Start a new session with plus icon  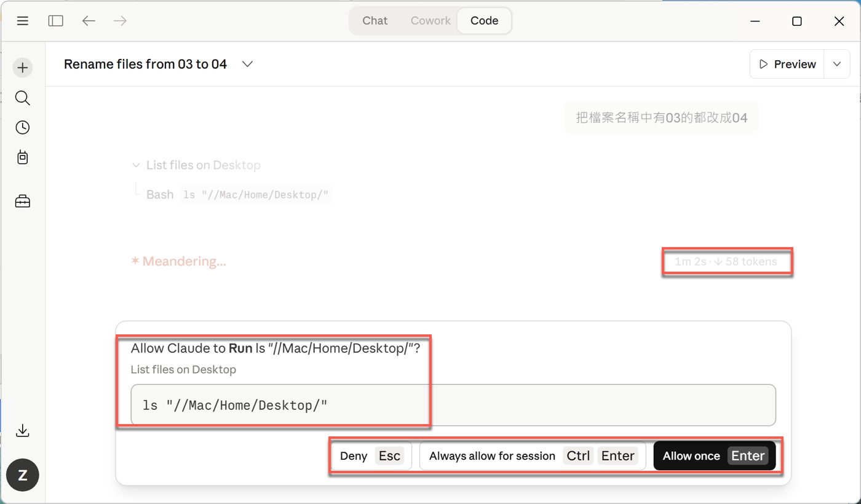click(23, 68)
